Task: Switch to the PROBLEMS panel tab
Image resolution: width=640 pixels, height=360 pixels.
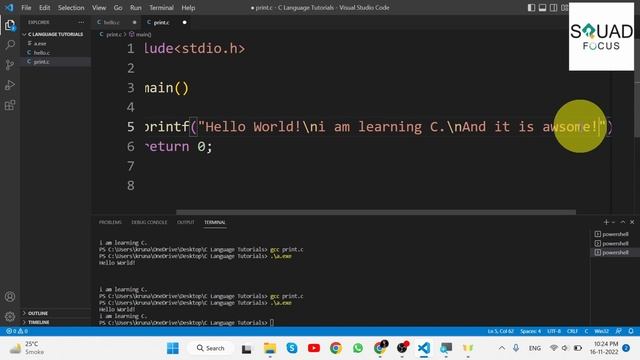Action: coord(110,222)
